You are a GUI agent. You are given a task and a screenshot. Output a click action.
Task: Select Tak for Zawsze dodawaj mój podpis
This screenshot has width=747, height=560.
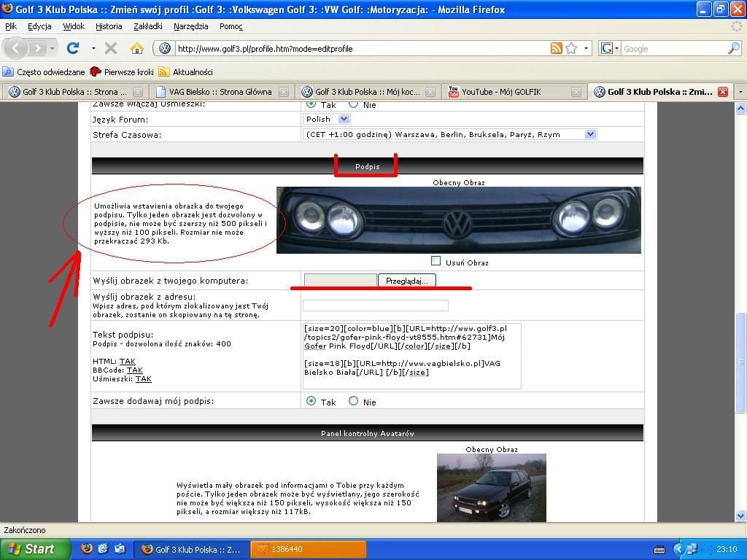tap(311, 401)
